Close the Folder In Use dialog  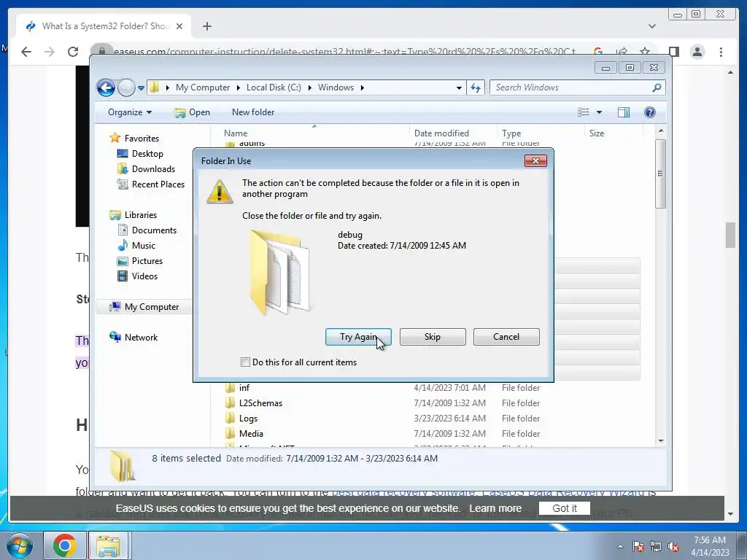click(x=535, y=161)
